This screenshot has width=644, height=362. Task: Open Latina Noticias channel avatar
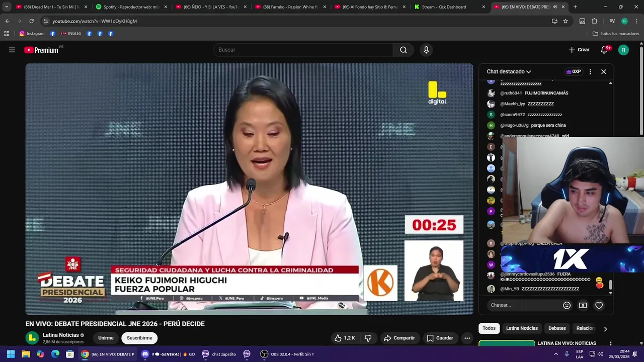click(32, 338)
